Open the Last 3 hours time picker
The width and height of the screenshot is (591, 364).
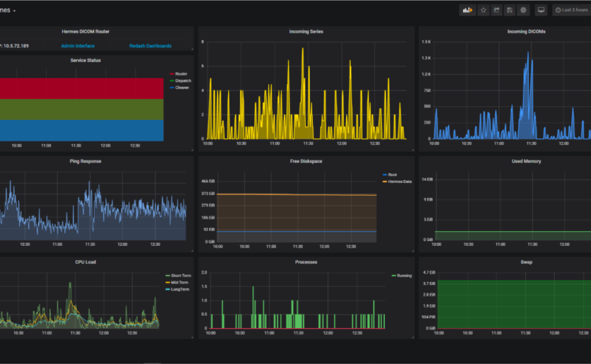[571, 10]
